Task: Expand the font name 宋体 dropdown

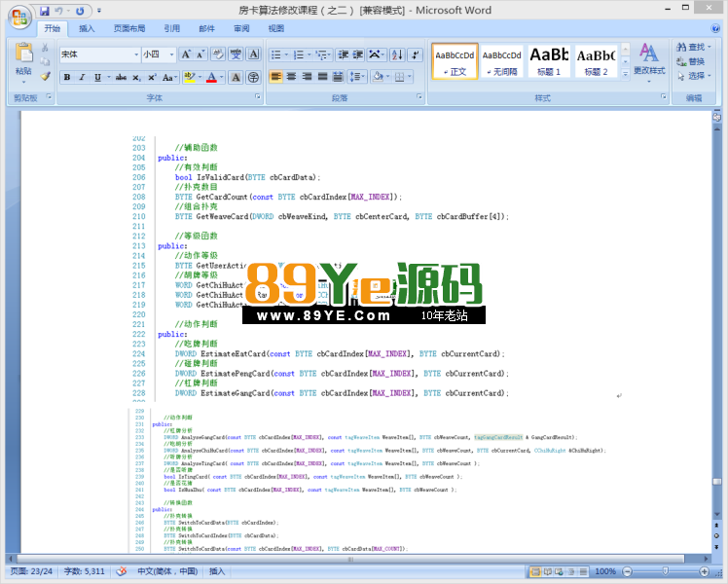Action: (136, 55)
